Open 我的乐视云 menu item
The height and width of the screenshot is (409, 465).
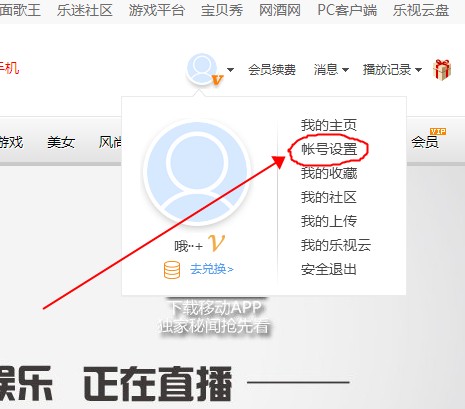[x=336, y=245]
